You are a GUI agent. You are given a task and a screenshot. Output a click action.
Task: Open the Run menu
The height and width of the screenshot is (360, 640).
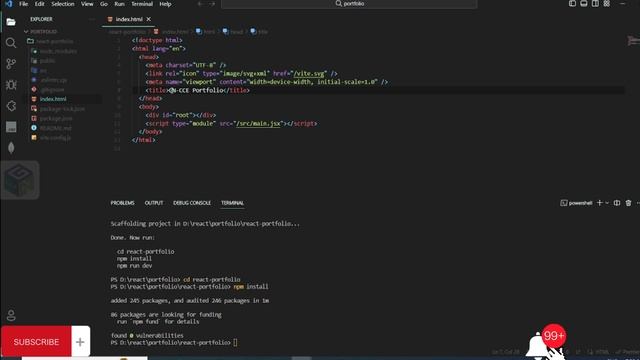tap(119, 4)
